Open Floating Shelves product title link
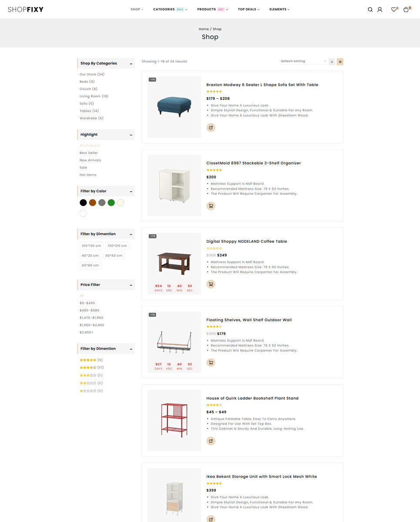 (x=249, y=320)
